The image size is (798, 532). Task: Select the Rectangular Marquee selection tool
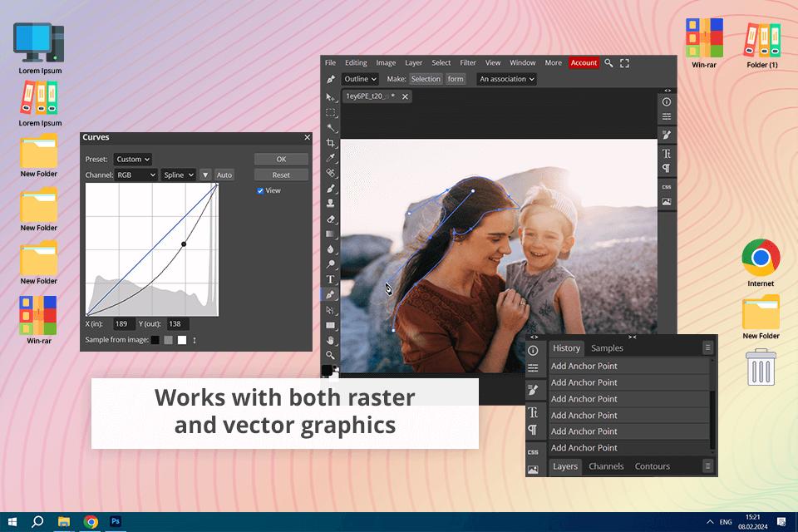(x=330, y=112)
